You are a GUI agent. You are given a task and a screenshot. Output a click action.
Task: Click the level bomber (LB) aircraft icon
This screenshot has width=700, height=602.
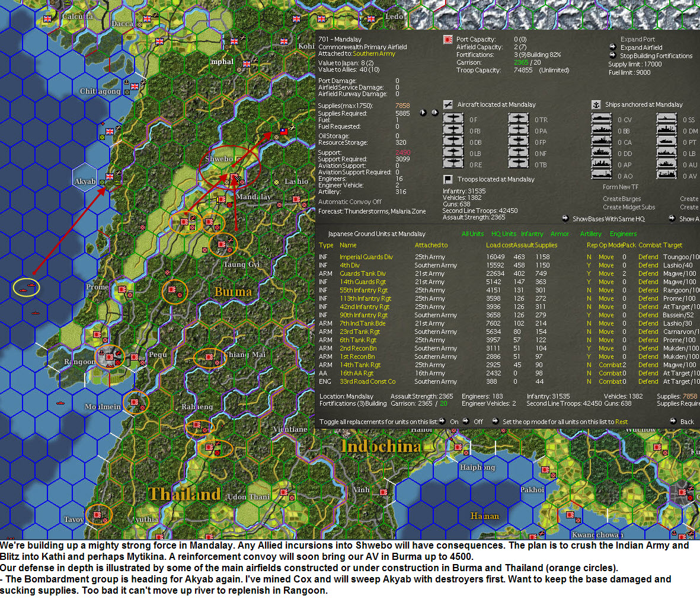453,152
